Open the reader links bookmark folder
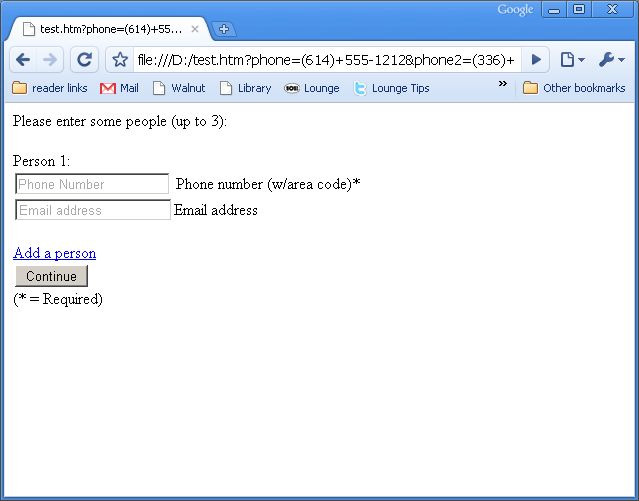The width and height of the screenshot is (639, 501). 50,88
